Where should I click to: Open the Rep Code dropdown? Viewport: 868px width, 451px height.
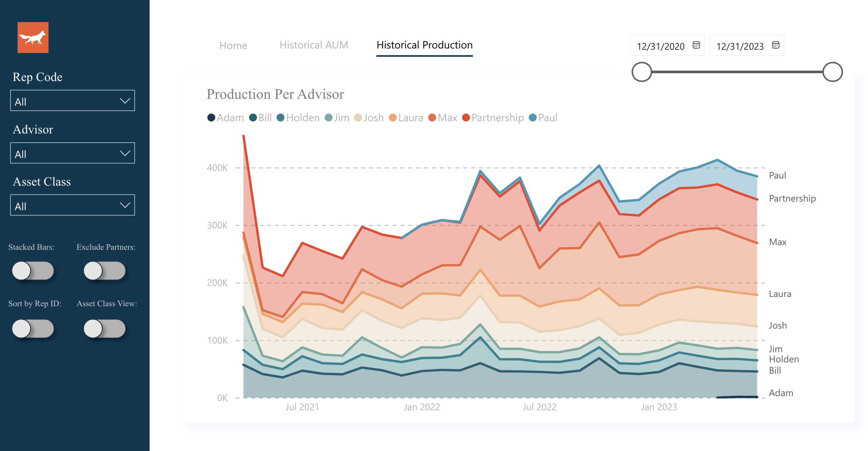pos(72,100)
